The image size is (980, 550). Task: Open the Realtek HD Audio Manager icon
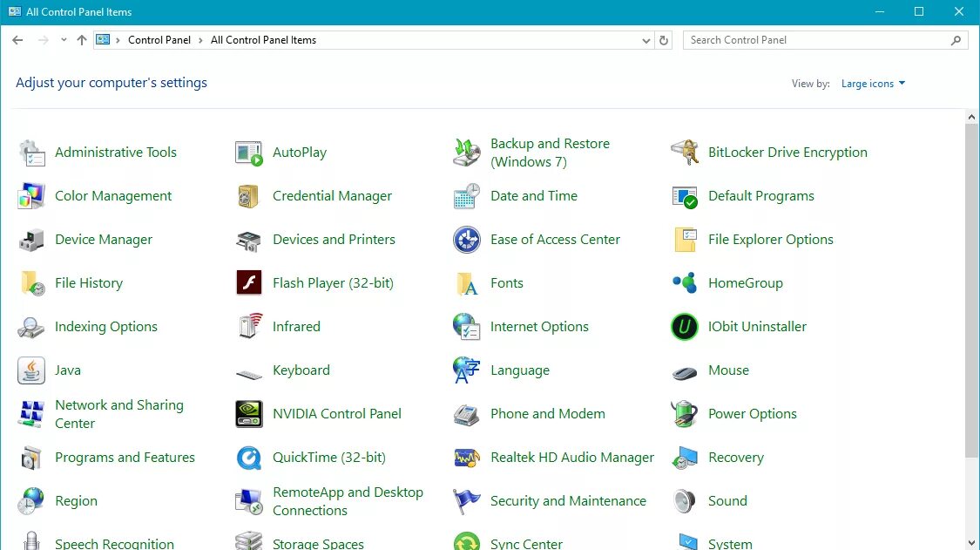(467, 458)
